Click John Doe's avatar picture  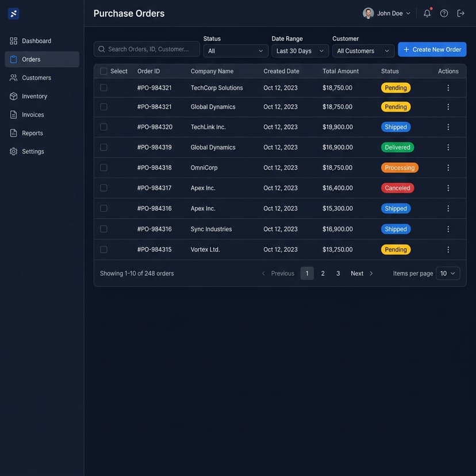point(368,13)
